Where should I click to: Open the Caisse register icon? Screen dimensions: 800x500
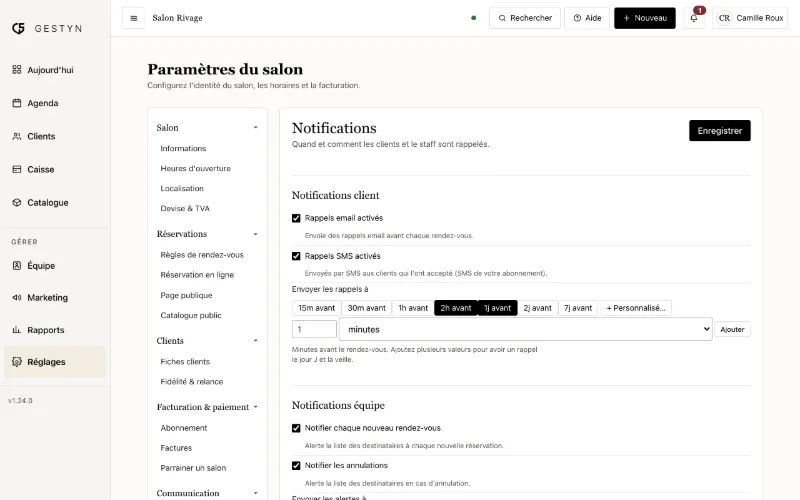pos(17,169)
